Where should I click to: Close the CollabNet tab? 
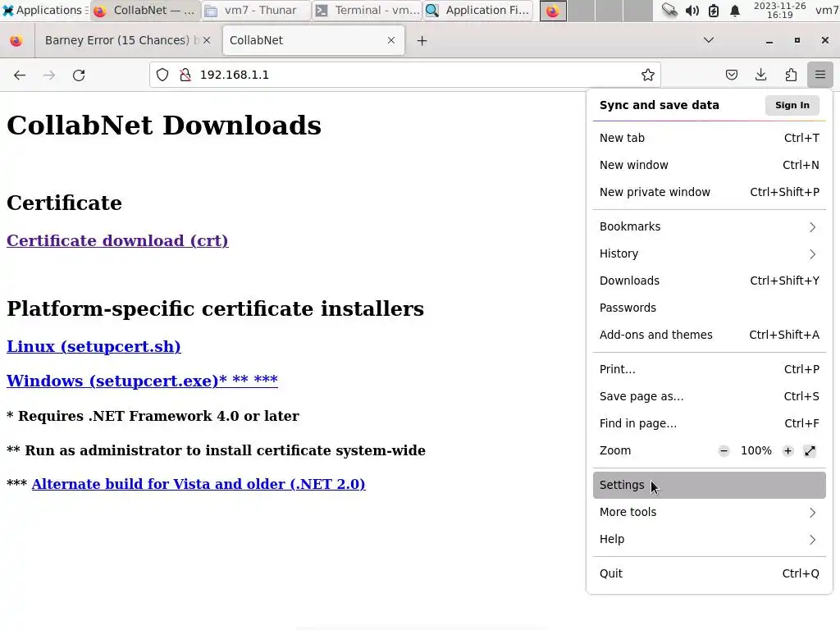pos(391,40)
